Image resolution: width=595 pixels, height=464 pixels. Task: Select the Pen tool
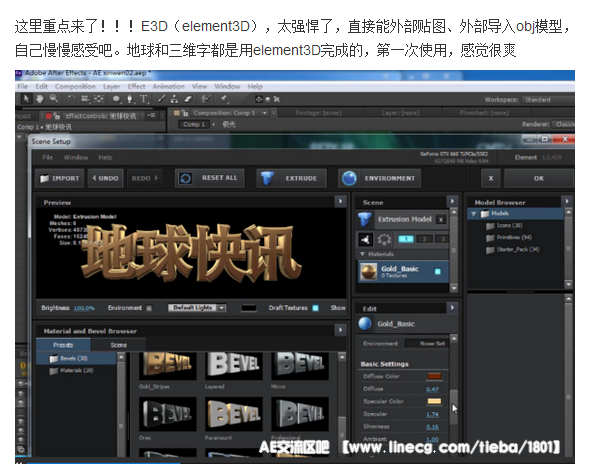130,99
